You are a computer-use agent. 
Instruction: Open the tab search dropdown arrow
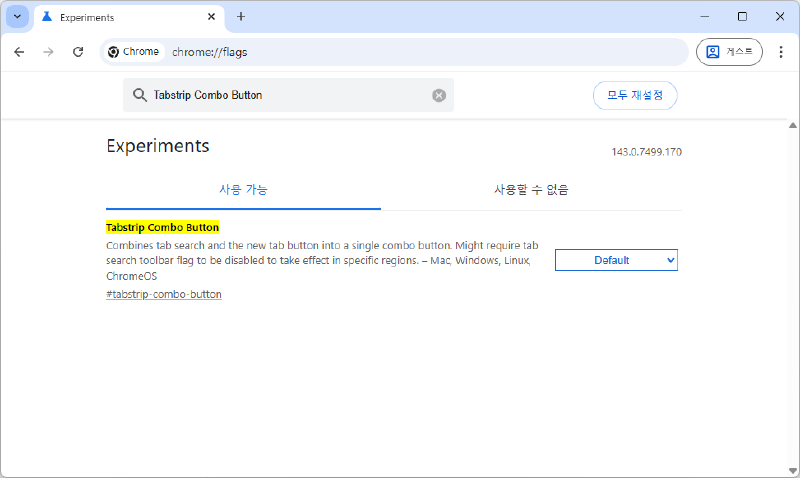(x=17, y=17)
